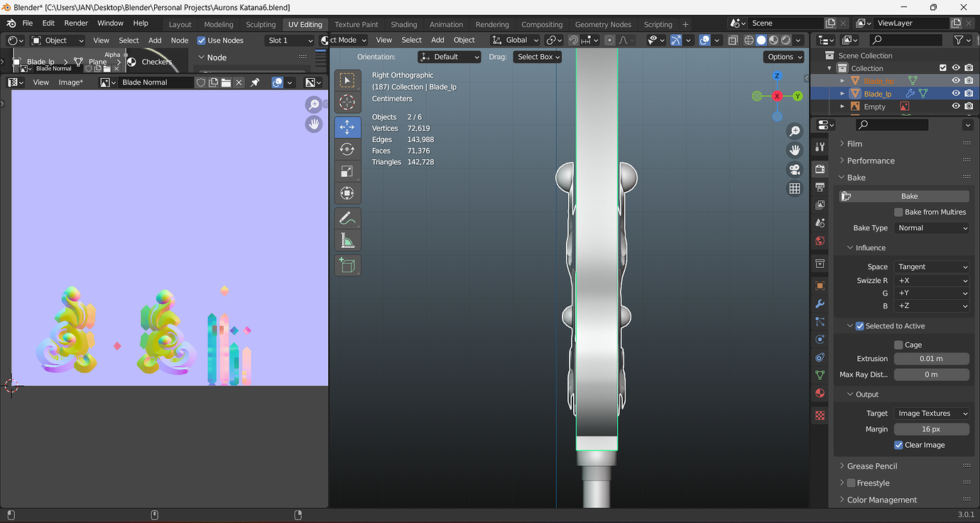Select the Annotate pencil tool
Image resolution: width=980 pixels, height=523 pixels.
[347, 218]
